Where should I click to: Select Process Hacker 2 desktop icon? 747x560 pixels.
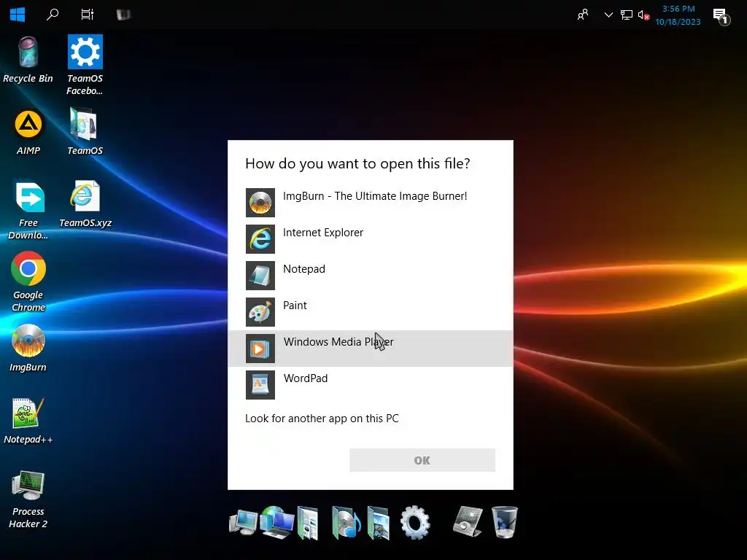click(x=28, y=499)
